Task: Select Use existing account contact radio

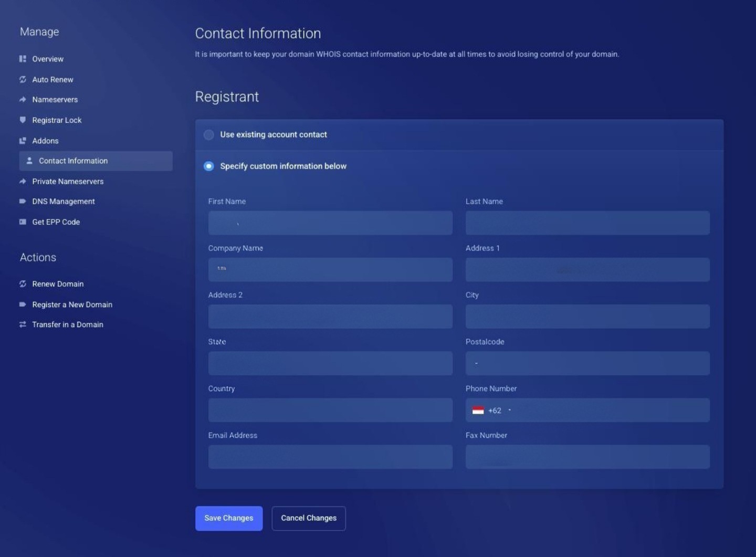Action: 209,135
